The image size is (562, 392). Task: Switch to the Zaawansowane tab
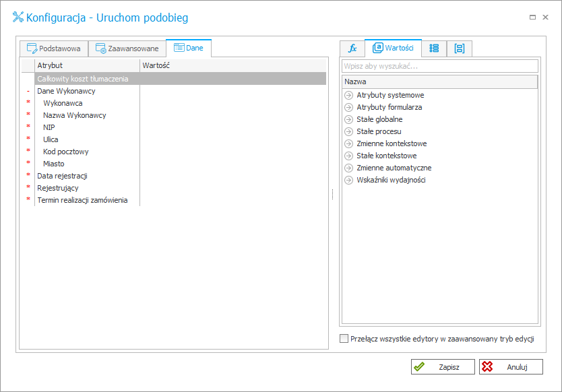pos(127,48)
